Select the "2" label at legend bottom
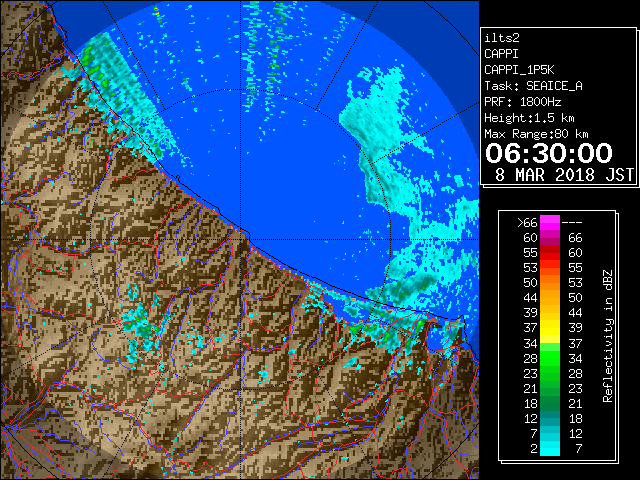The width and height of the screenshot is (640, 480). [534, 449]
